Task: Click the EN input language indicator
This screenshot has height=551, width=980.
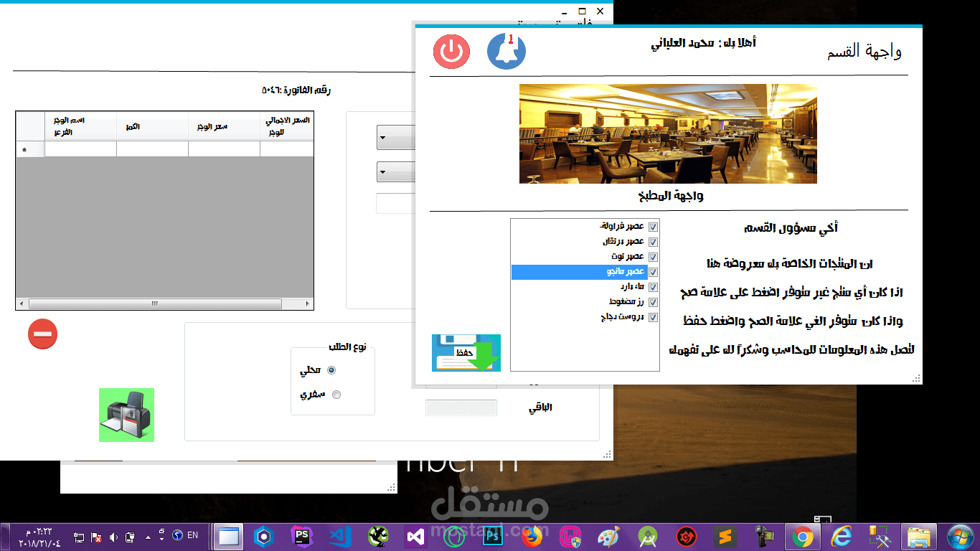Action: point(192,535)
